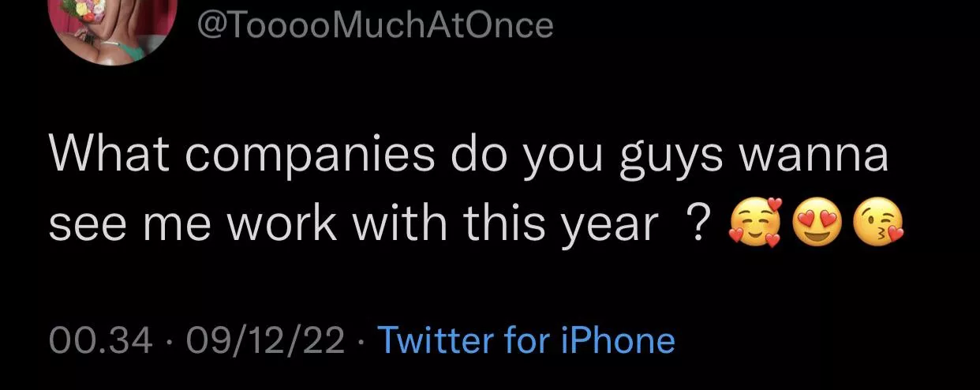Click the question mark before the emojis
Viewport: 980px width, 390px height.
(696, 225)
